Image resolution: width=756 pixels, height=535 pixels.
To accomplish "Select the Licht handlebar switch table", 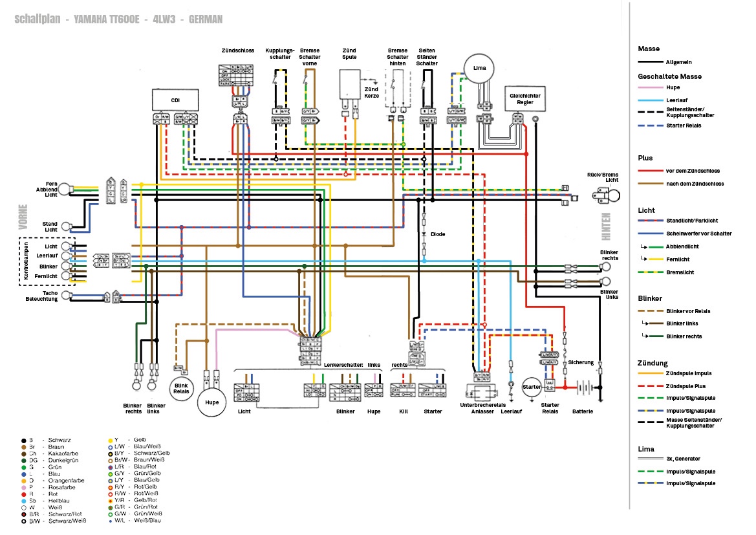I will coord(246,392).
